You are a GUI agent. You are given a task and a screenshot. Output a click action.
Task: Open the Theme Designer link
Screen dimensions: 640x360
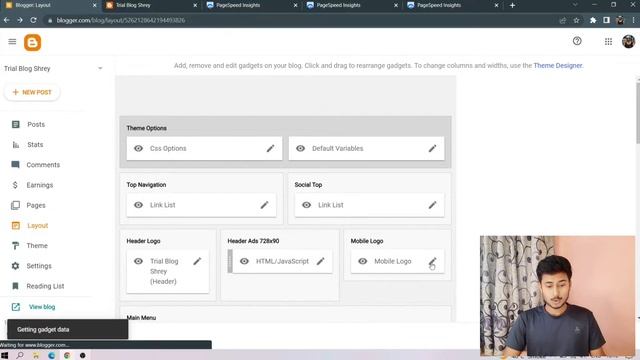(x=558, y=65)
